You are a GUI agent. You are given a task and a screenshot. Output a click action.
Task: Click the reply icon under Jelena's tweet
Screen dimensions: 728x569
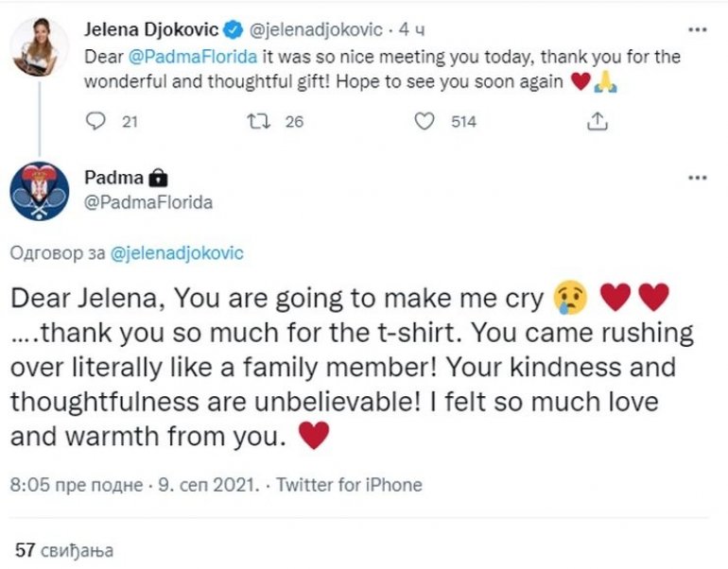point(97,122)
